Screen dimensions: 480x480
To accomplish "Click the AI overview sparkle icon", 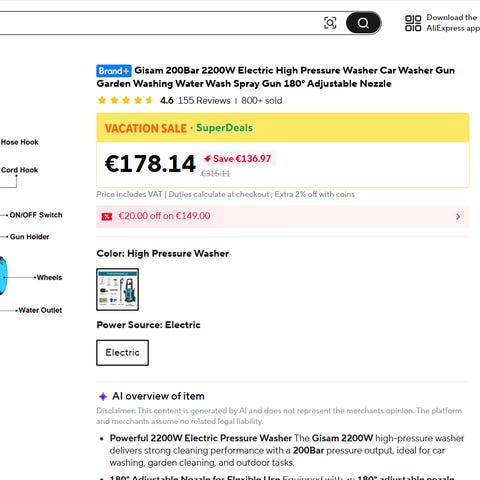I will click(103, 396).
